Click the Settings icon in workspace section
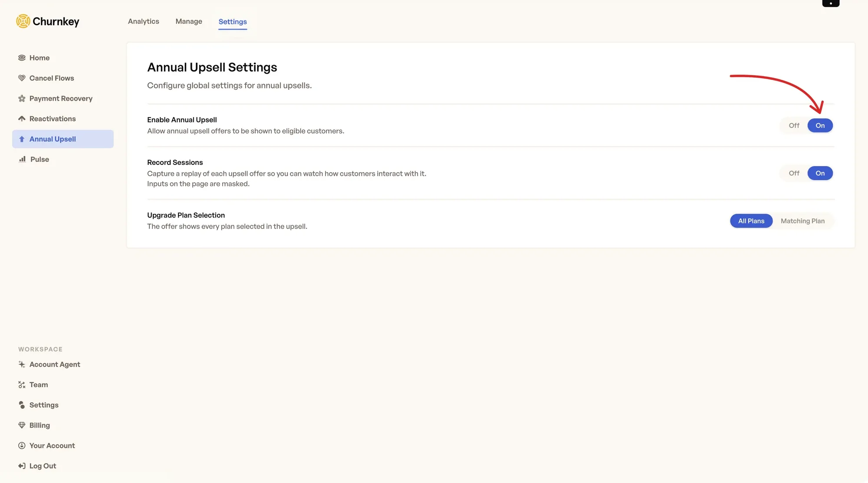Viewport: 868px width, 483px height. 22,405
